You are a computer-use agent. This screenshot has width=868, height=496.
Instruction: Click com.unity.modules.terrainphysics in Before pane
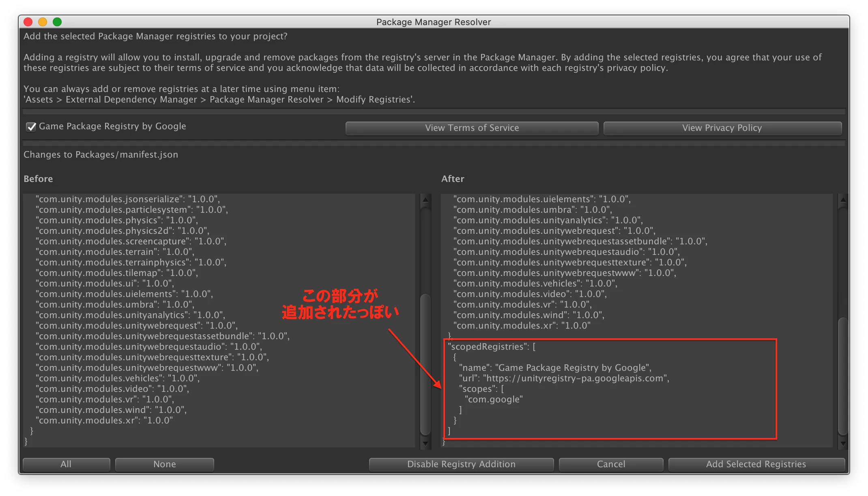pyautogui.click(x=131, y=263)
